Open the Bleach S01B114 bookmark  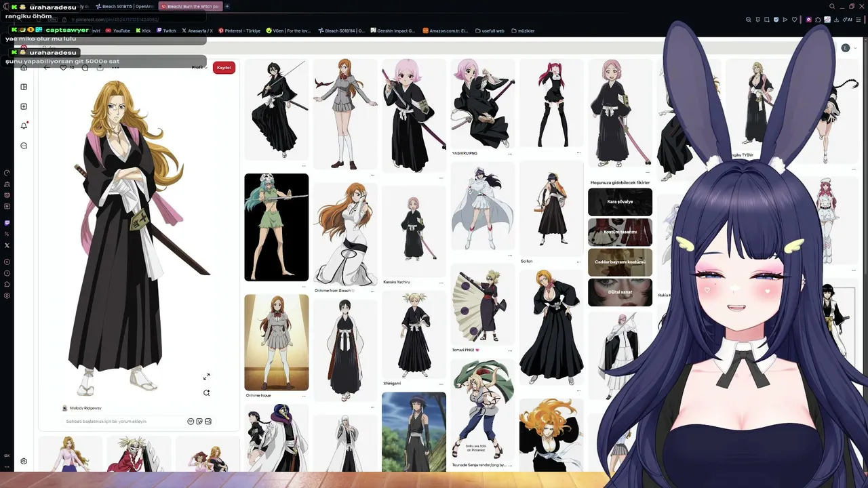(341, 30)
